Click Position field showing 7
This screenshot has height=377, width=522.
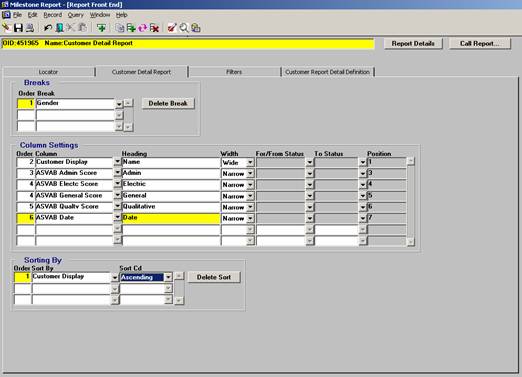[387, 218]
